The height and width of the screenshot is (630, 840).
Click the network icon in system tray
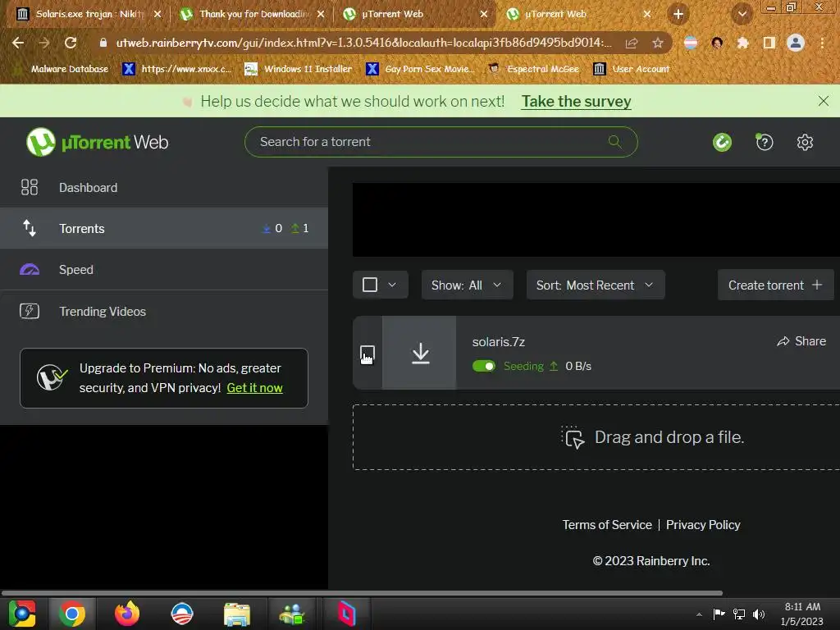coord(739,614)
